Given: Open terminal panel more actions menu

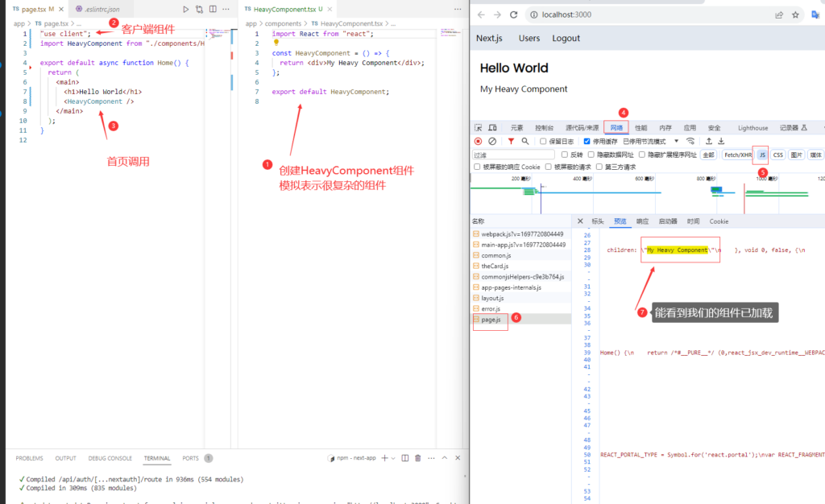Looking at the screenshot, I should [432, 458].
